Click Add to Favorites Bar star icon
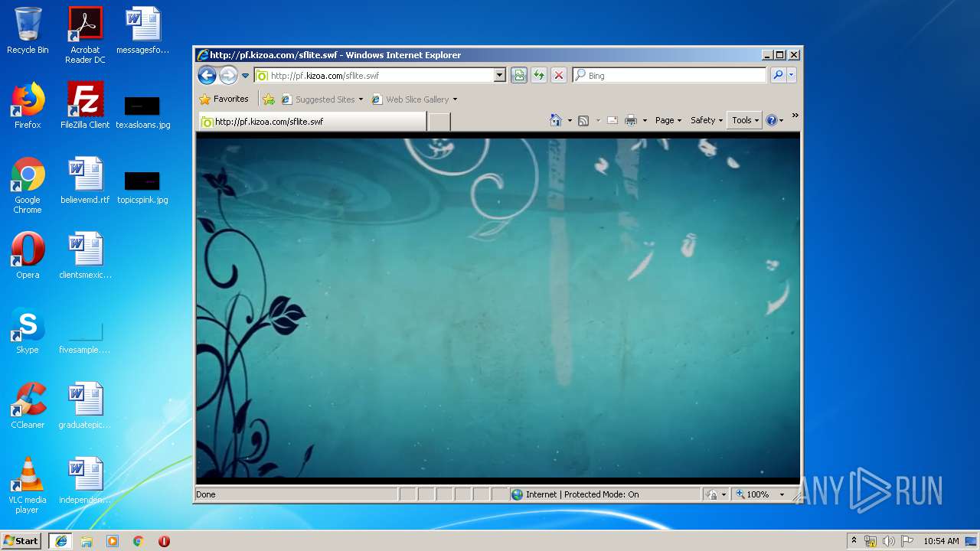Image resolution: width=980 pixels, height=551 pixels. (269, 99)
